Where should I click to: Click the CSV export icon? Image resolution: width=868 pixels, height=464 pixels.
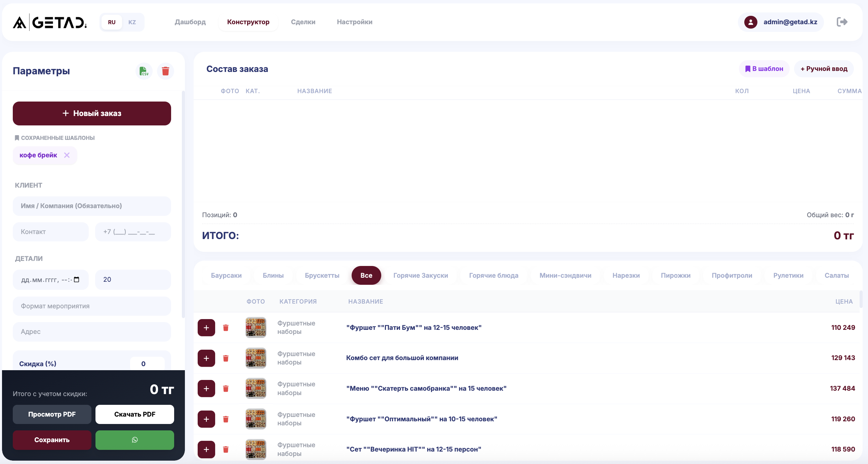[144, 71]
